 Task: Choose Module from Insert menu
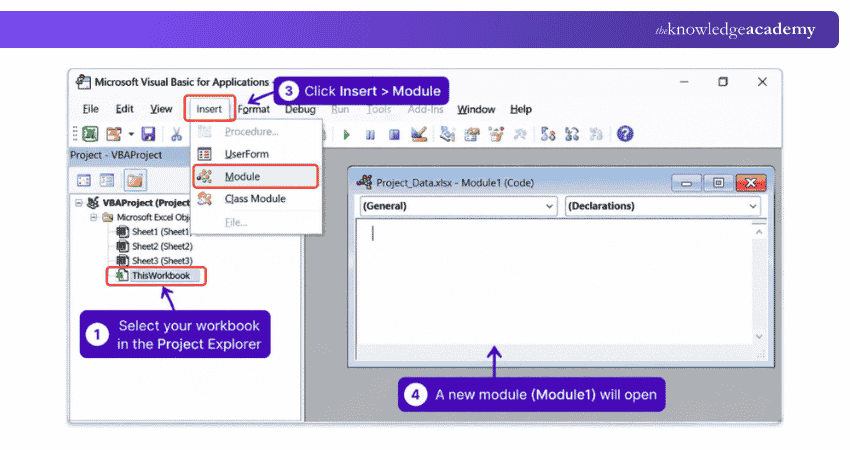point(256,176)
